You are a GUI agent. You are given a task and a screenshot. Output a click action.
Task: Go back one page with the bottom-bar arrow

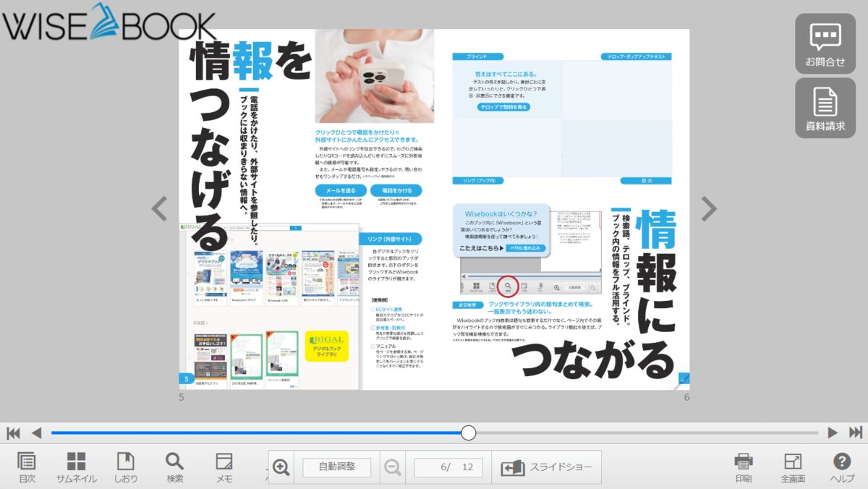click(36, 433)
